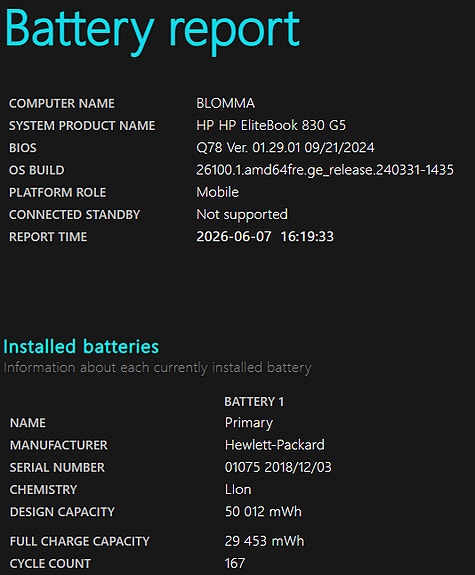Click the CONNECTED STANDBY label
This screenshot has width=475, height=575.
[x=74, y=215]
